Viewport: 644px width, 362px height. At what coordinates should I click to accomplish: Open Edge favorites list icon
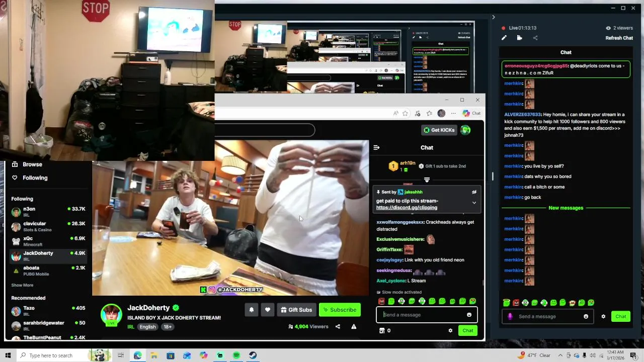[x=429, y=114]
